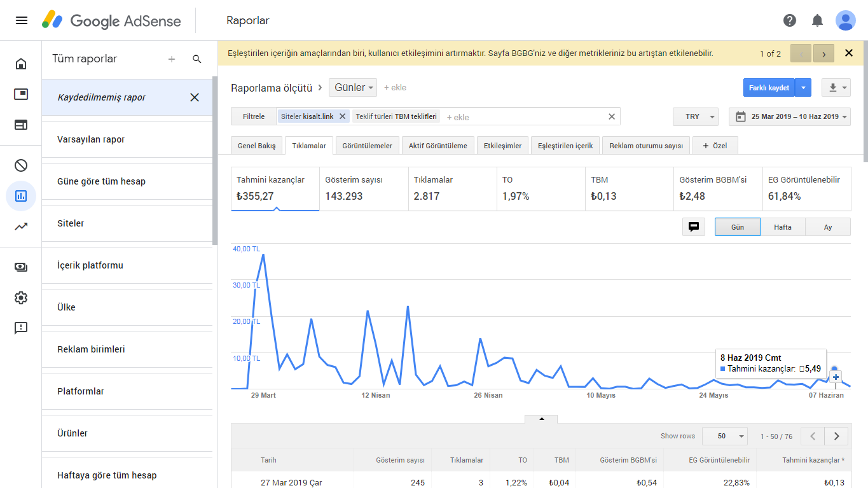
Task: Open Blocking controls icon in sidebar
Action: pyautogui.click(x=21, y=165)
